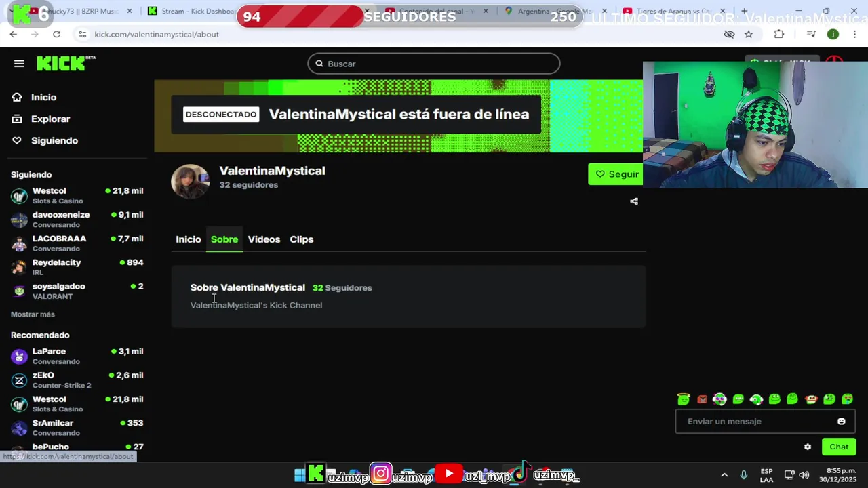Open Reydelacity channel in sidebar
The image size is (868, 488).
(77, 267)
